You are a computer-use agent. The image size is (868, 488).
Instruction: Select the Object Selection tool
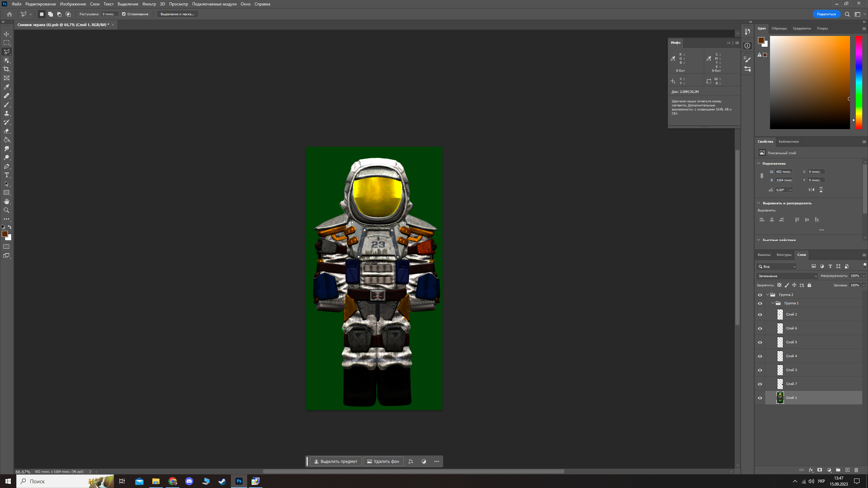click(6, 60)
